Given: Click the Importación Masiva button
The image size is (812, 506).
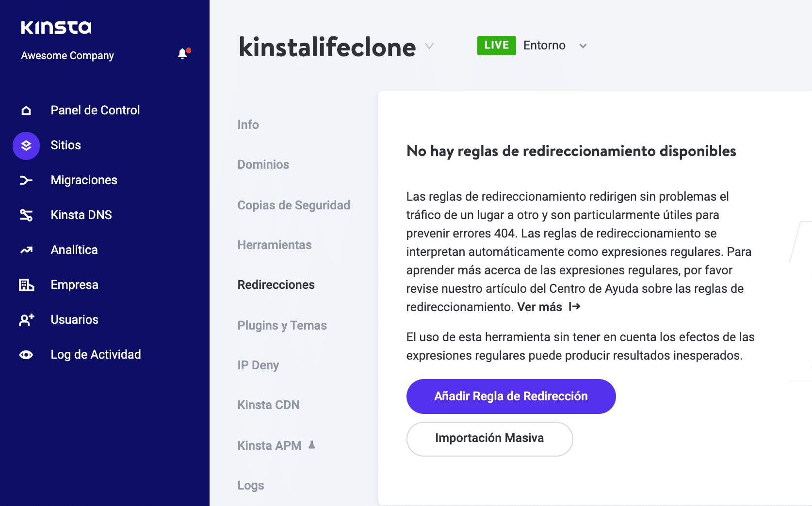Looking at the screenshot, I should [x=489, y=439].
